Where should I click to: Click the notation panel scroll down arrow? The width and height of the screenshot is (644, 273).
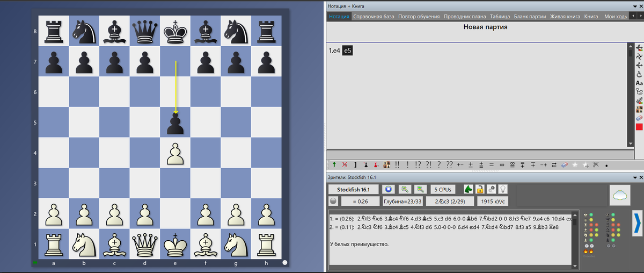(x=631, y=143)
